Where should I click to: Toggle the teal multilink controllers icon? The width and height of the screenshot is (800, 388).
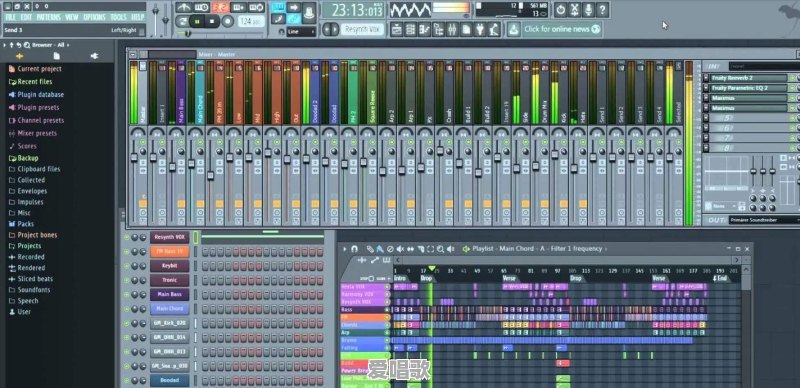pos(293,19)
